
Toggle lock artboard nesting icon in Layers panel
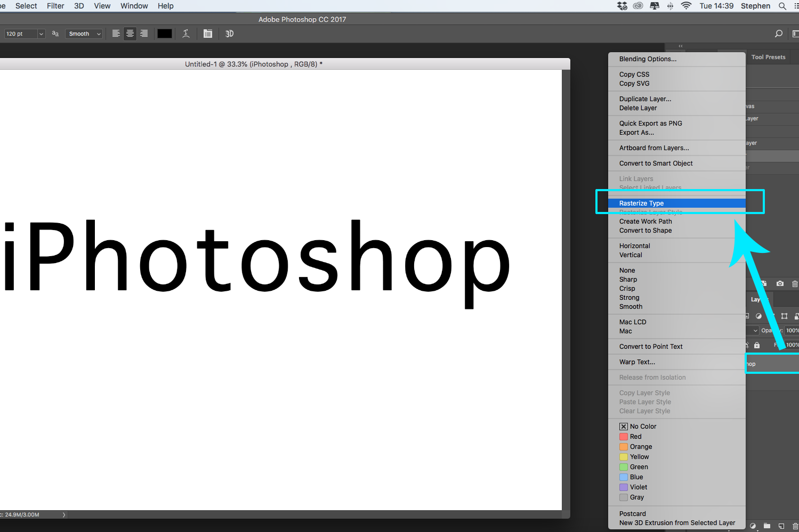[748, 345]
